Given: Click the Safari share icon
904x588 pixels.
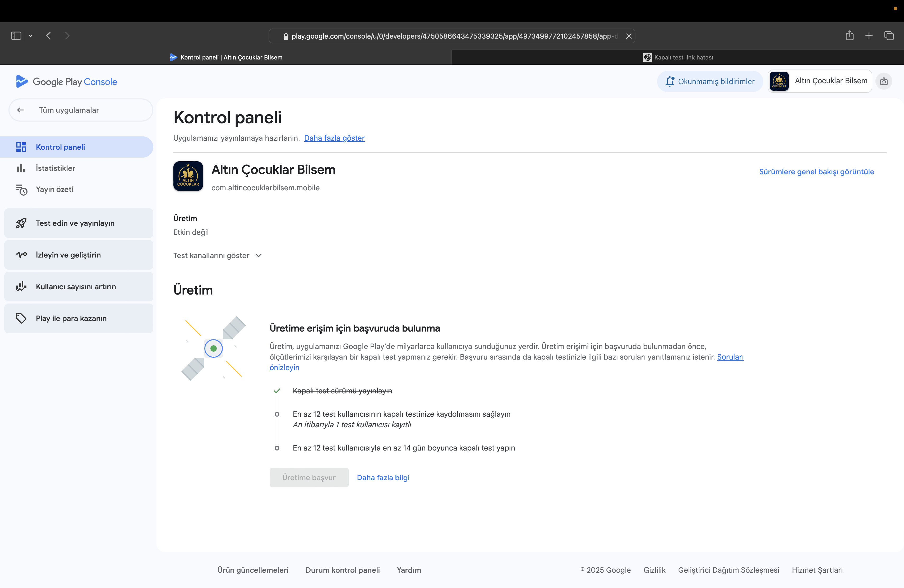Looking at the screenshot, I should [x=849, y=36].
